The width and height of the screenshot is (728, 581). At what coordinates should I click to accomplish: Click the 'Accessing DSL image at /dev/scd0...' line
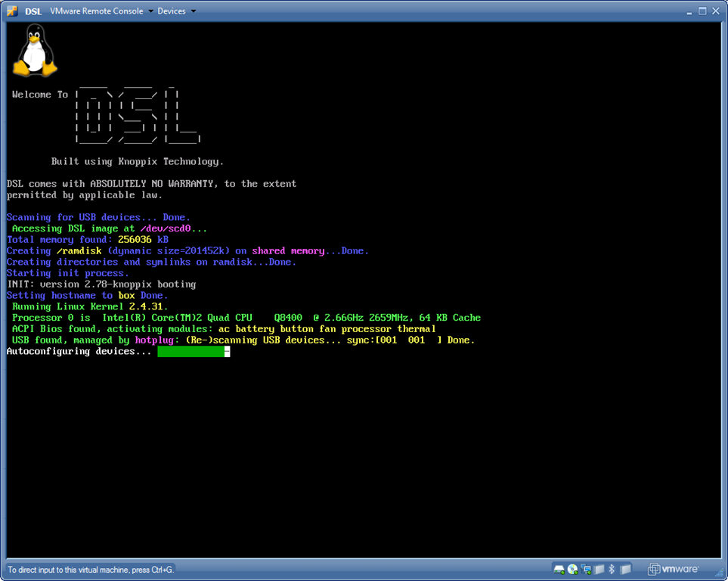pos(109,228)
